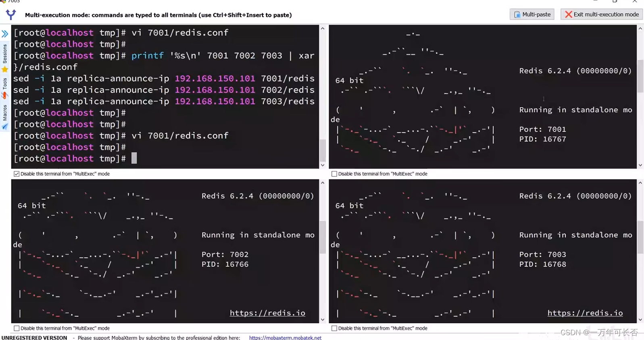The height and width of the screenshot is (340, 644).
Task: Open https://redis.io link in Port 7002 terminal
Action: (x=267, y=313)
